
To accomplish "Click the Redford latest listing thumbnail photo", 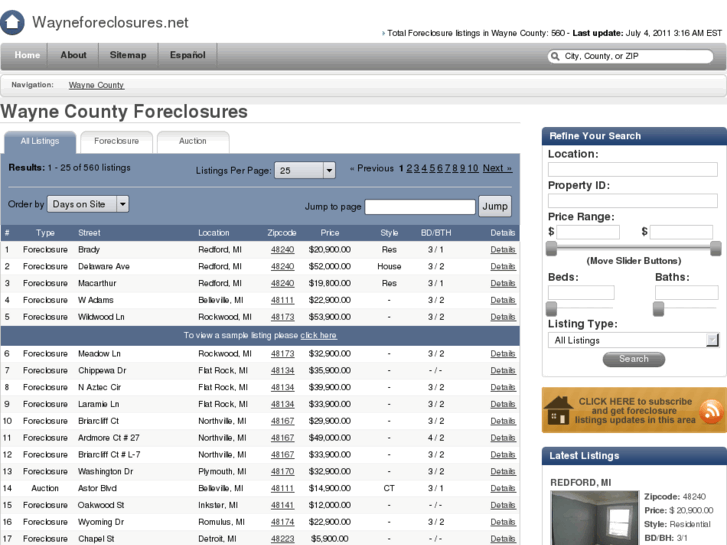I will (594, 518).
